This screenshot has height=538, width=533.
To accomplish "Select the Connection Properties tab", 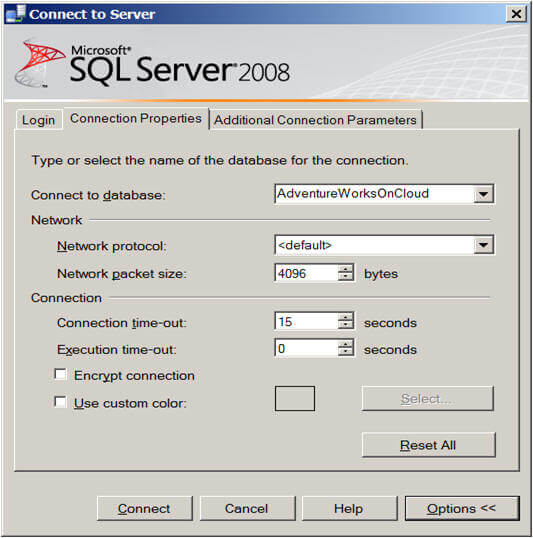I will point(136,118).
